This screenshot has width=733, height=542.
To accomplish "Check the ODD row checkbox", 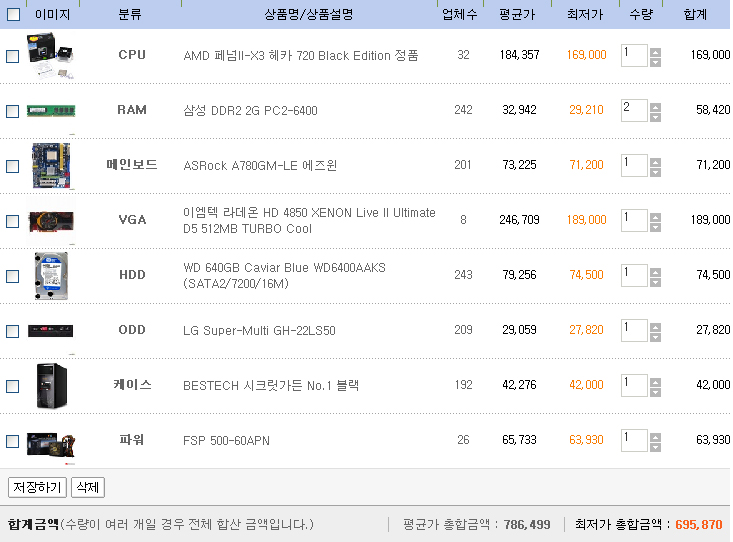I will 13,332.
